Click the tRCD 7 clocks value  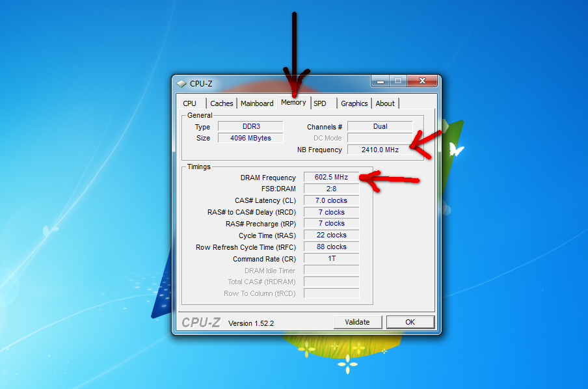331,212
